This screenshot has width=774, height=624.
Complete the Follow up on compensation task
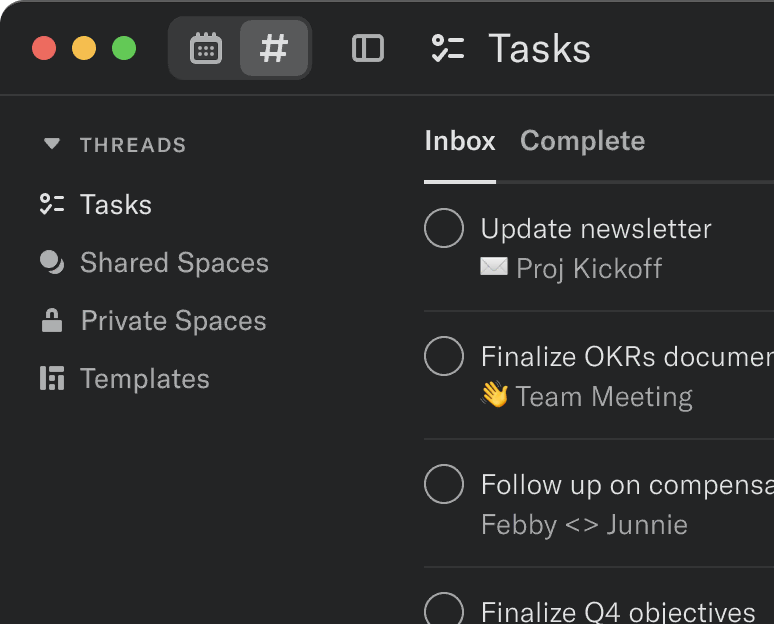point(444,484)
